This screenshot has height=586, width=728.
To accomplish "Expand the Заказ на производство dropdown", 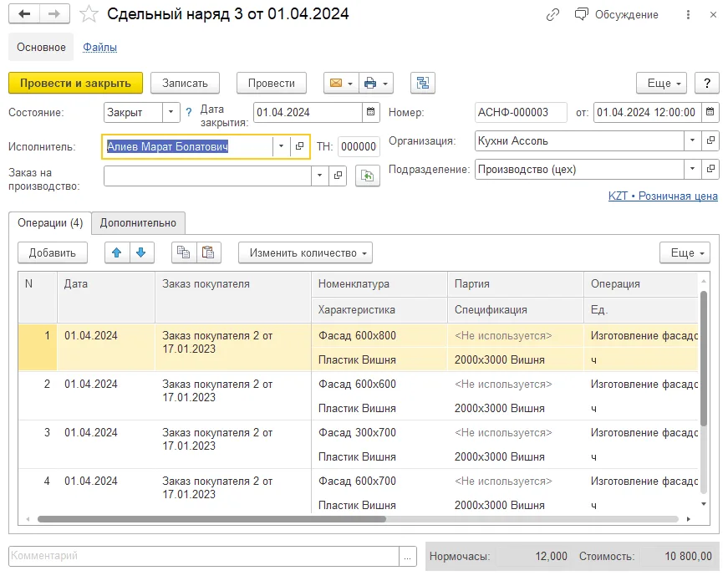I will coord(319,176).
